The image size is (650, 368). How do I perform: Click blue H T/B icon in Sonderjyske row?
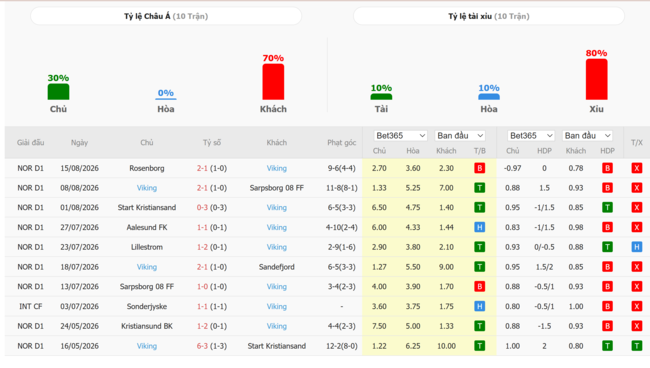(x=480, y=306)
